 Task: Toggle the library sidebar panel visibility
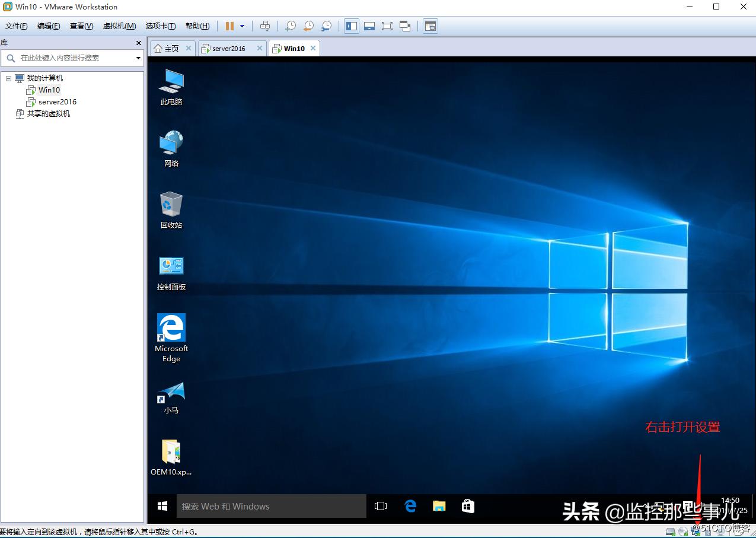pos(351,26)
